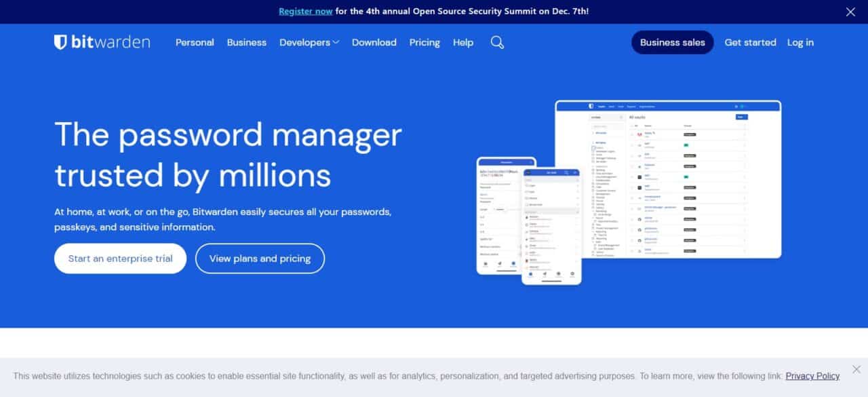
Task: Expand the Developers dropdown menu
Action: point(309,42)
